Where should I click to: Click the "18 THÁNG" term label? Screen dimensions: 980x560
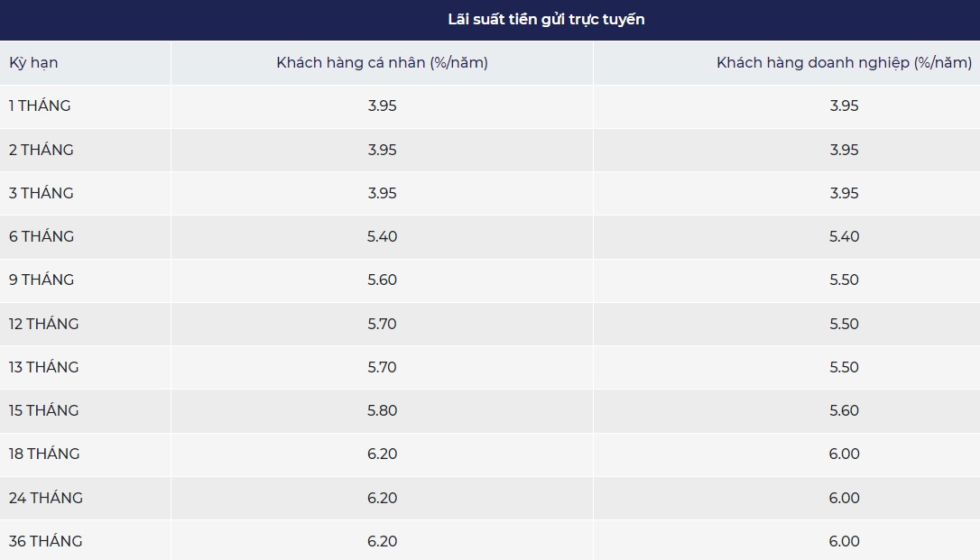click(44, 454)
